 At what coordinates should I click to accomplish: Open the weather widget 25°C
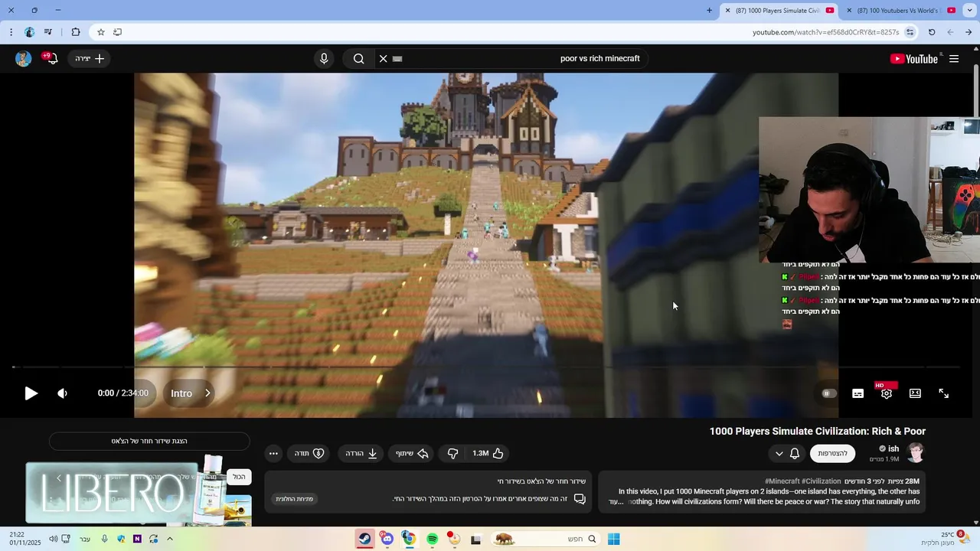[x=946, y=539]
